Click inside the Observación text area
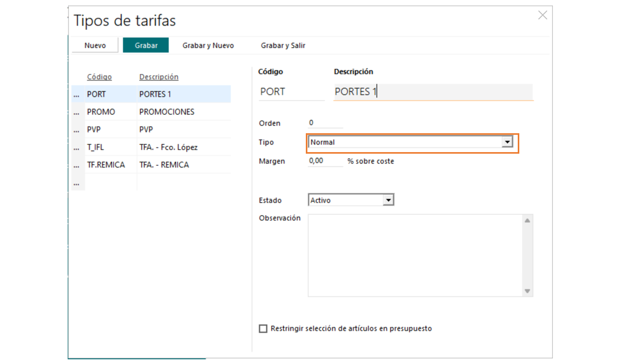630x364 pixels. click(x=415, y=255)
